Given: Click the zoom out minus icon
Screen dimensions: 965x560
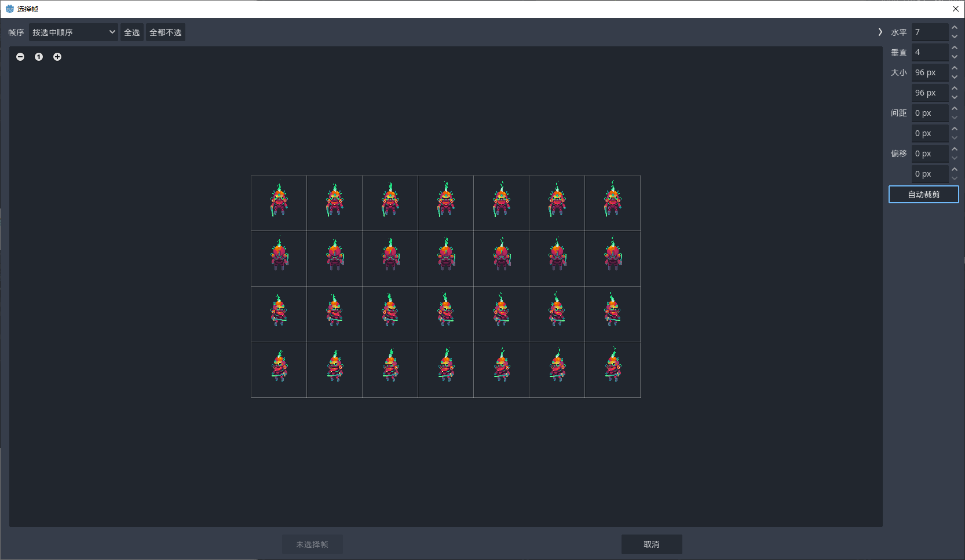Looking at the screenshot, I should (x=20, y=57).
